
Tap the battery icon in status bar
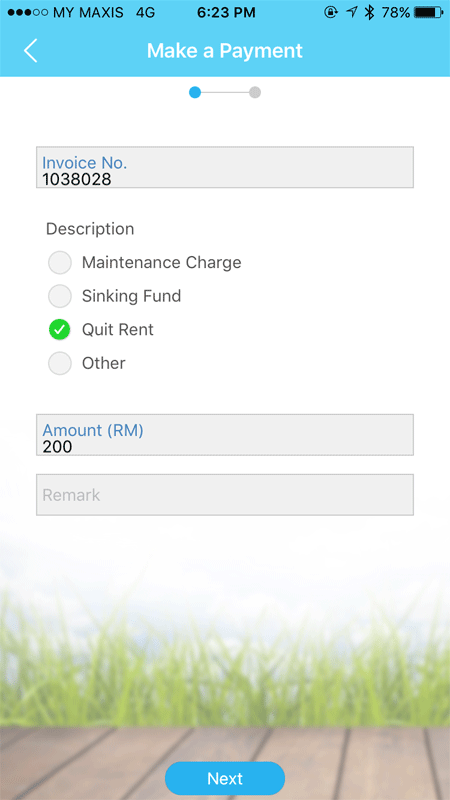tap(430, 12)
